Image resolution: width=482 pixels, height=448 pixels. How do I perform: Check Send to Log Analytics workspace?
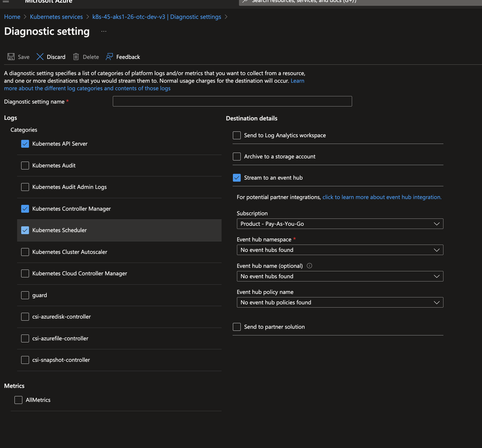(237, 135)
